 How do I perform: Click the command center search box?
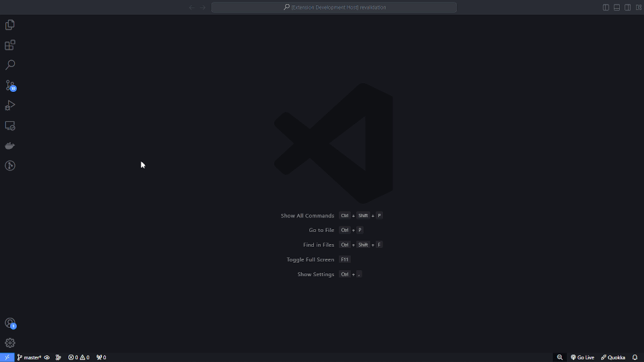point(334,7)
